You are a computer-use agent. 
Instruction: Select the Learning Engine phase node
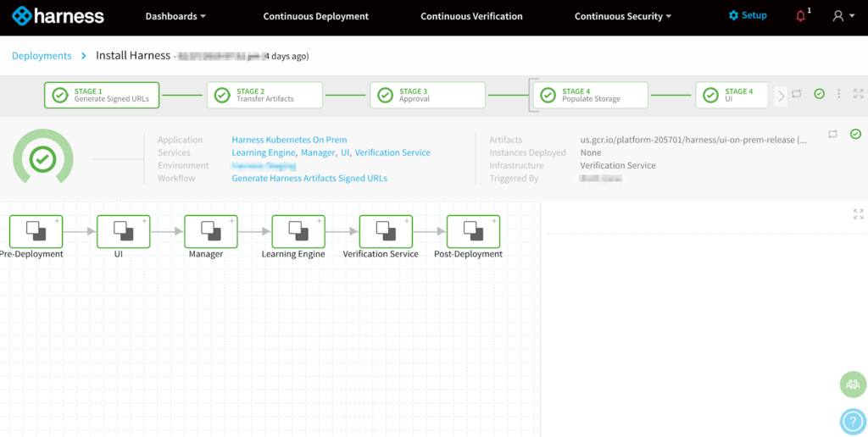click(298, 231)
